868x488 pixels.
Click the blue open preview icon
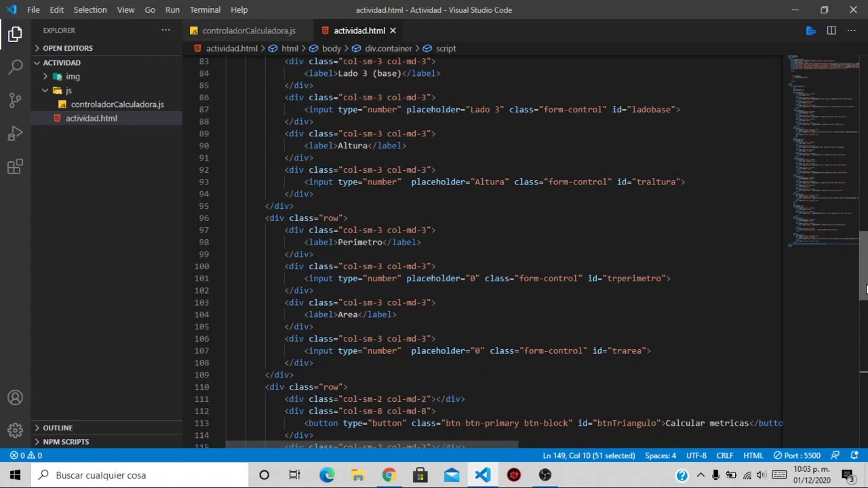(810, 30)
